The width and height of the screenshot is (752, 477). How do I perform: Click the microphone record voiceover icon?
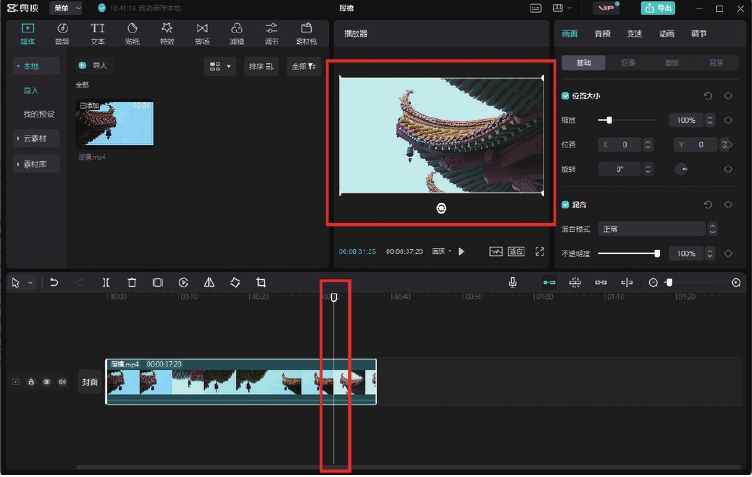pyautogui.click(x=512, y=283)
